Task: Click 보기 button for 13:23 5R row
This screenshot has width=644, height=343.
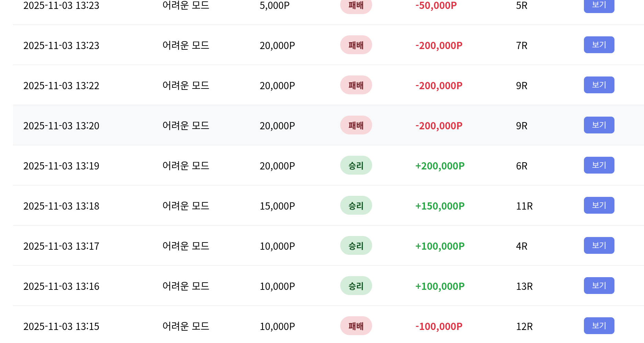Action: point(599,5)
